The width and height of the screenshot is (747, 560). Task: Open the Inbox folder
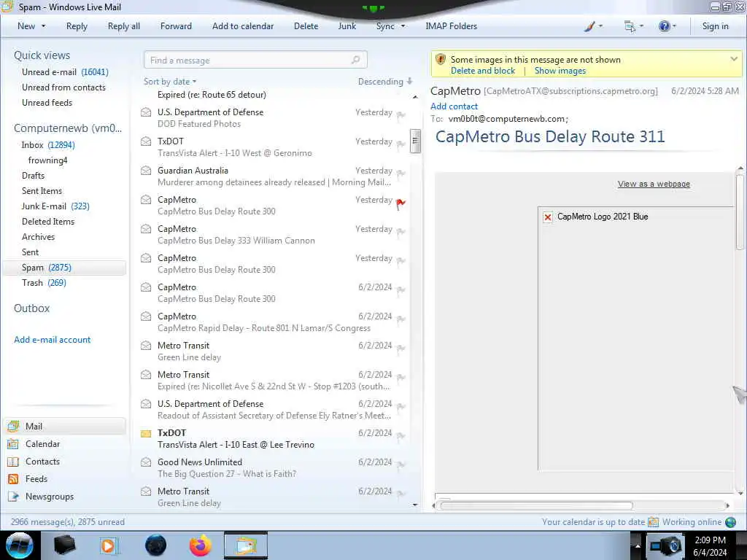(x=48, y=145)
